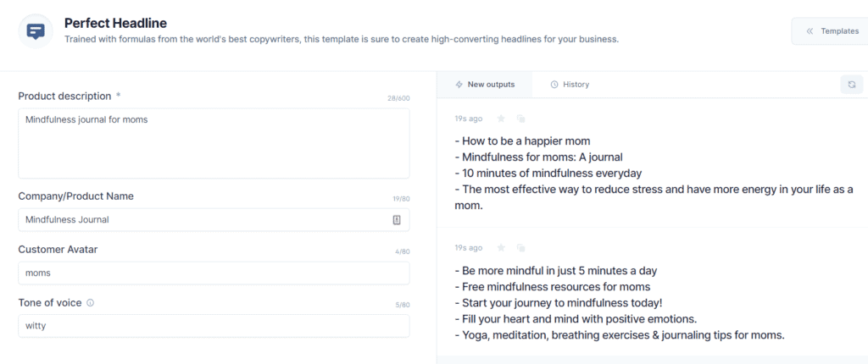
Task: Switch to the History tab
Action: pyautogui.click(x=570, y=85)
